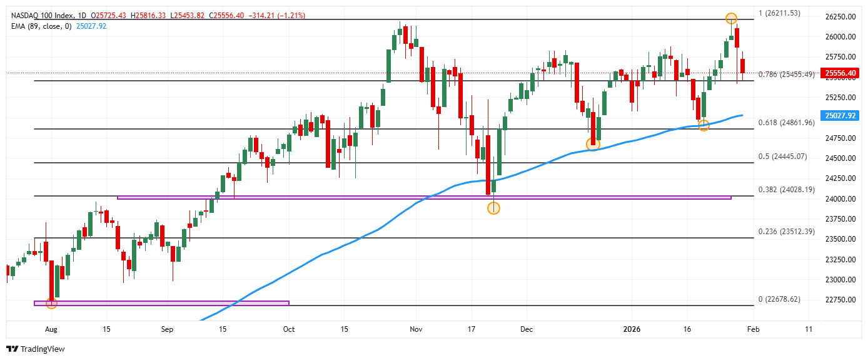Select Fibonacci label 0 (22678.62)
This screenshot has height=360, width=868.
coord(779,299)
